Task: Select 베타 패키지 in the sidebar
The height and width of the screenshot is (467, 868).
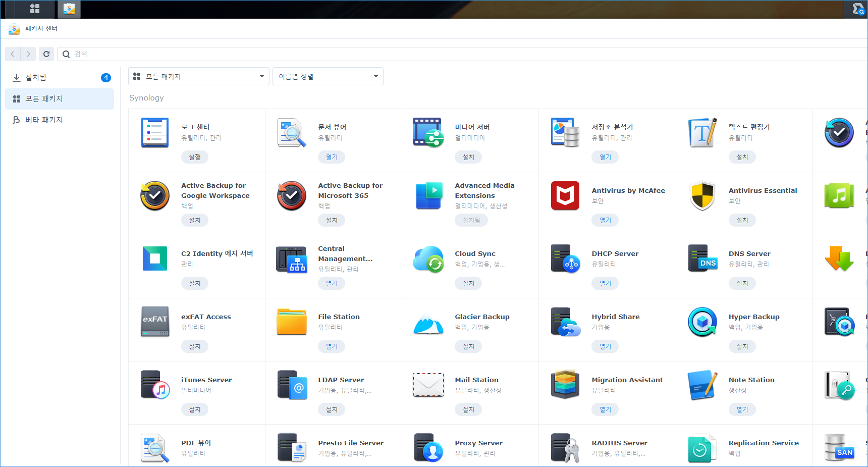Action: click(60, 120)
